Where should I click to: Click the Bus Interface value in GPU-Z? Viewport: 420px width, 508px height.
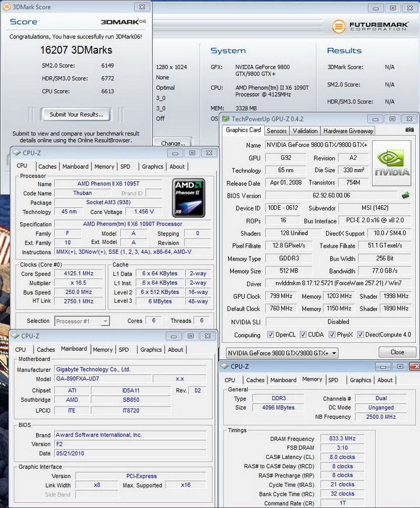coord(374,220)
